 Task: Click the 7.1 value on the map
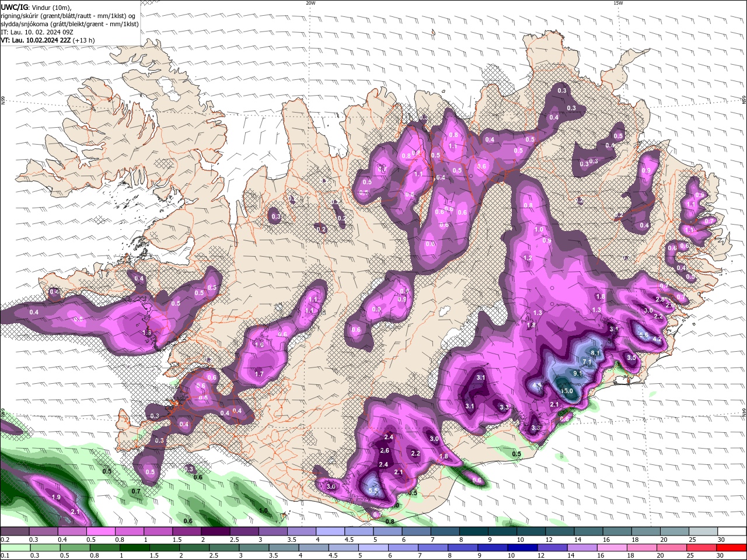click(587, 362)
